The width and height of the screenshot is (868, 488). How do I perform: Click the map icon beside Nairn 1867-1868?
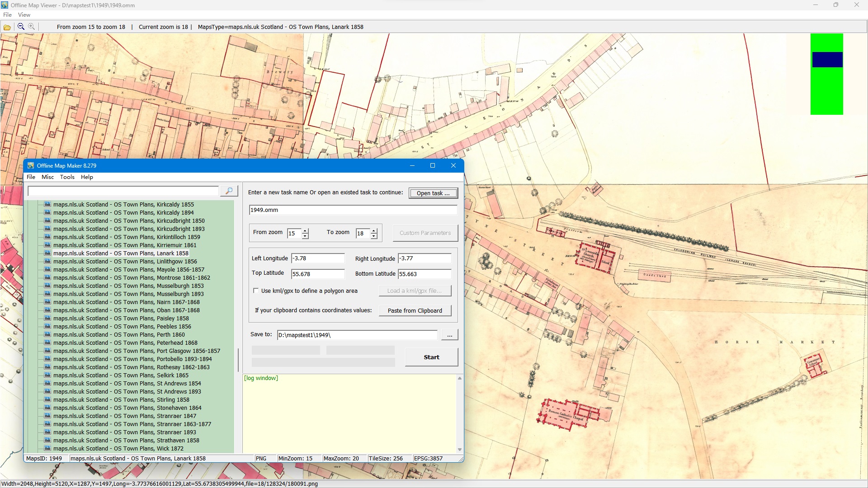pyautogui.click(x=47, y=302)
